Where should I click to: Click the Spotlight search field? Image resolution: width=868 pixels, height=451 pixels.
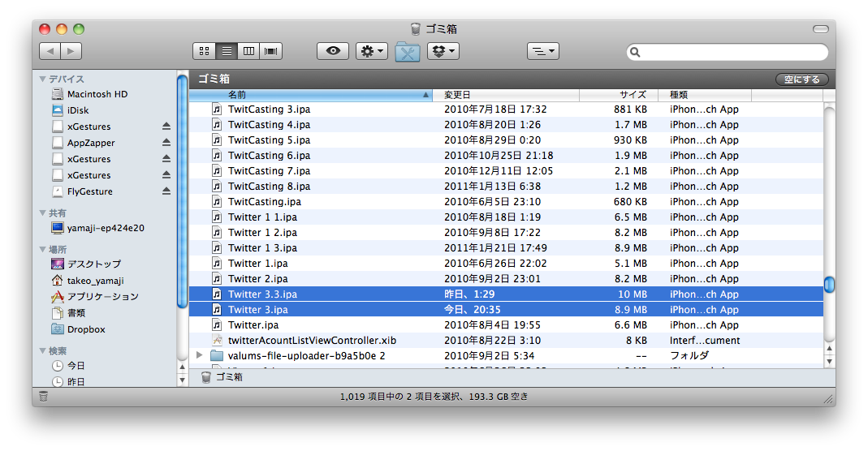728,52
